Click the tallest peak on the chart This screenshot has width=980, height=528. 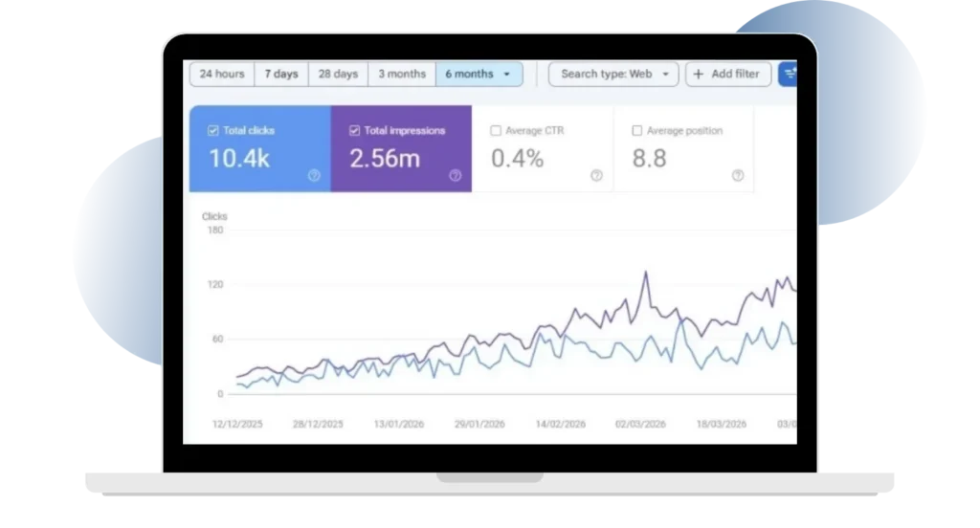[646, 273]
